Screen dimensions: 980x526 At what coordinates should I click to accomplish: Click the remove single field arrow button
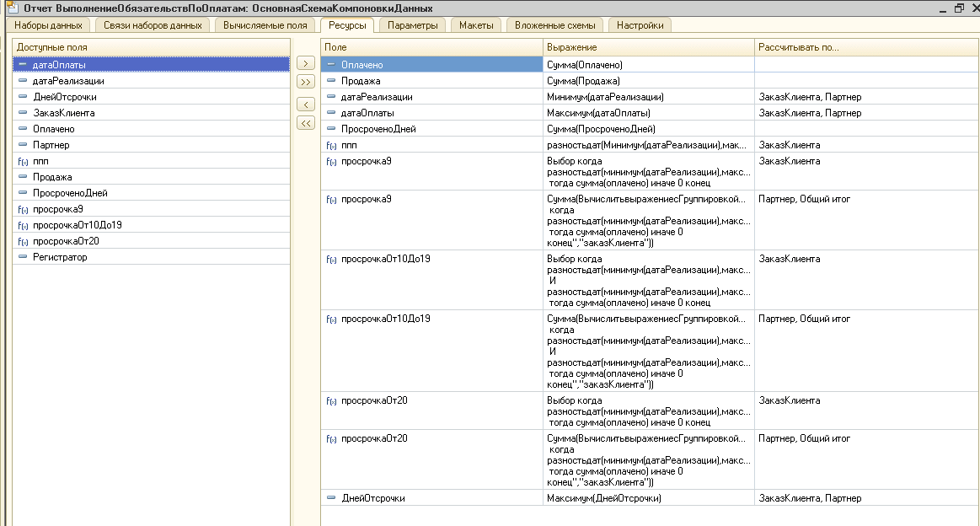[x=305, y=105]
